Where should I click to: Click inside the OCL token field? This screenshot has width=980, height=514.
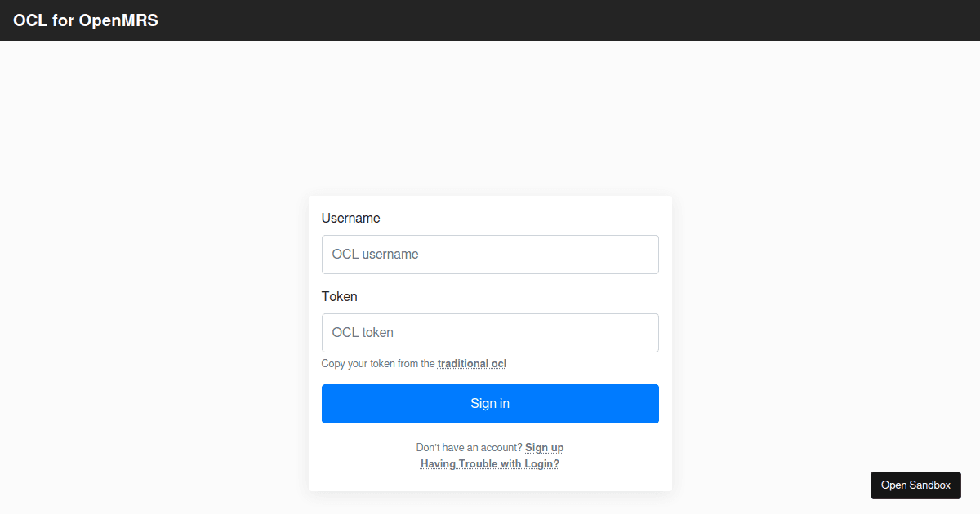pyautogui.click(x=490, y=333)
